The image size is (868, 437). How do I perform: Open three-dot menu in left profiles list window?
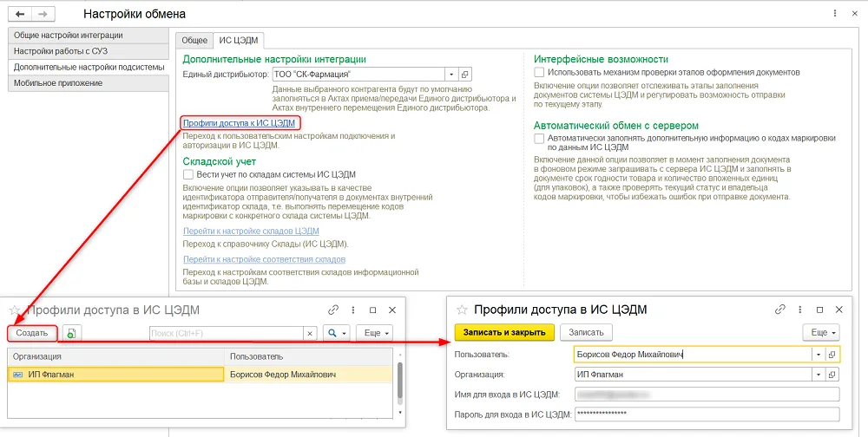tap(353, 310)
